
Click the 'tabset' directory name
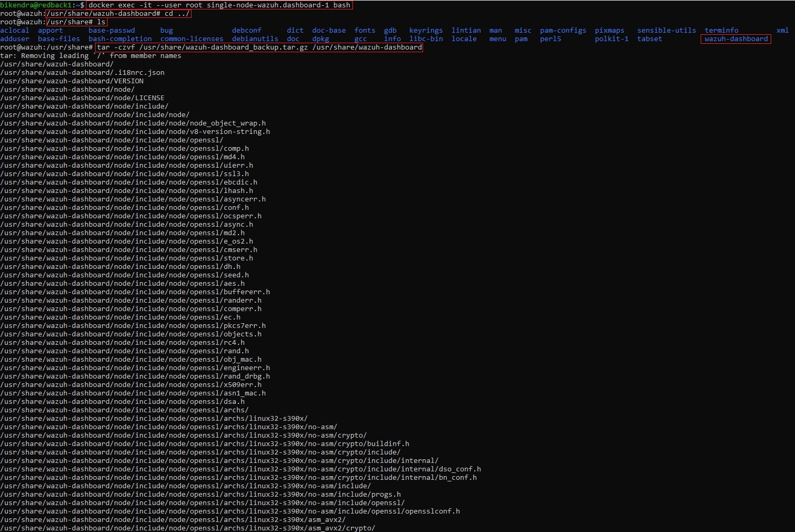(650, 38)
